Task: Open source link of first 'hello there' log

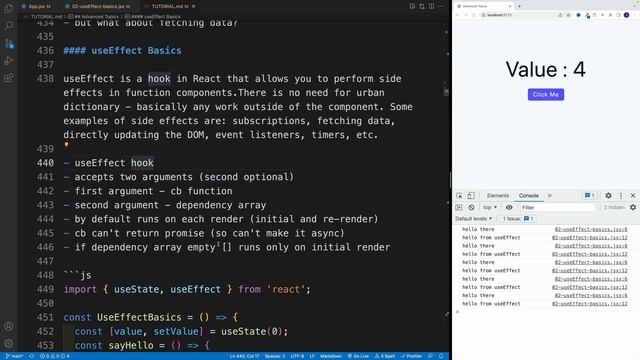Action: click(x=591, y=229)
